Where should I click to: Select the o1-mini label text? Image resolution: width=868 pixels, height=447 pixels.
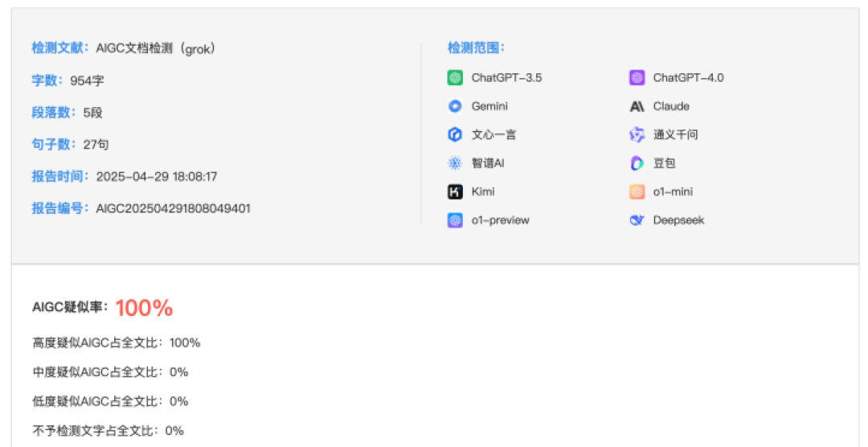[673, 191]
